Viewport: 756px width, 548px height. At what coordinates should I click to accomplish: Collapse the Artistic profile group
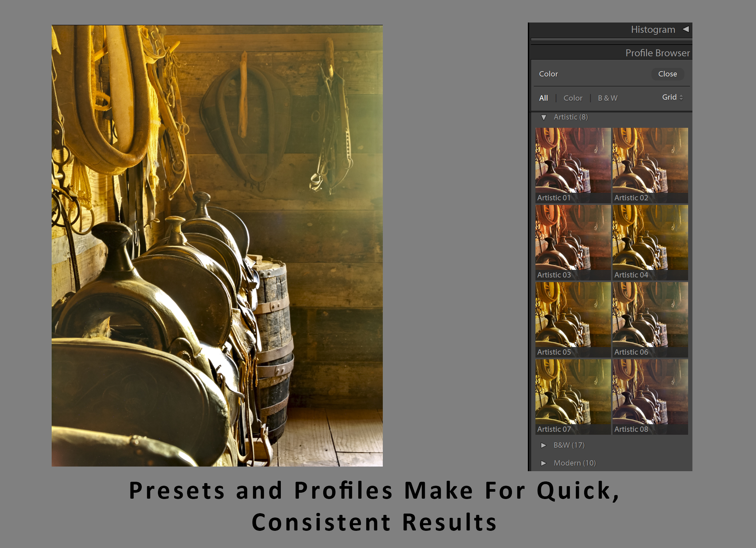[544, 117]
